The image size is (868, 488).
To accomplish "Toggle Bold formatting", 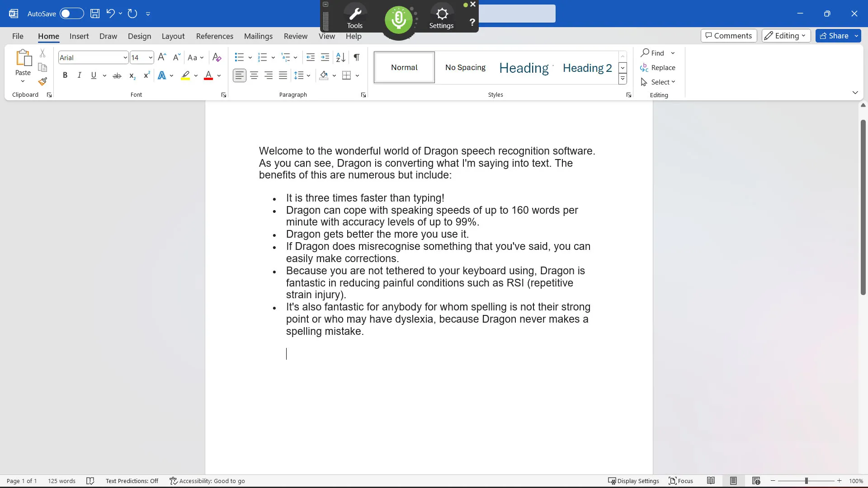I will coord(65,75).
